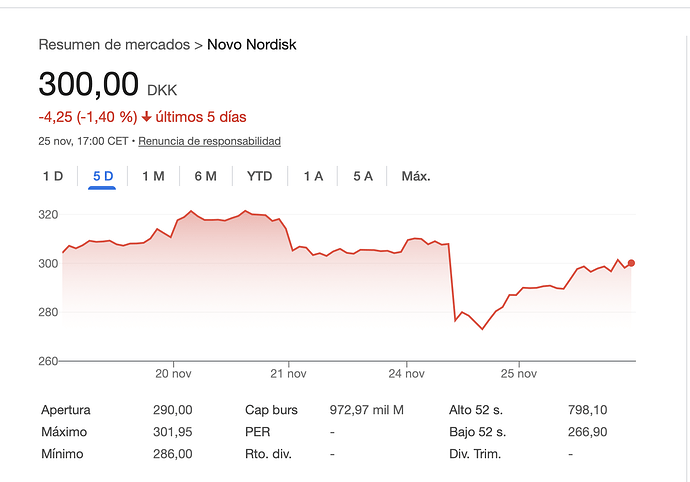Open the Renuncia de responsabilidad link
This screenshot has width=690, height=482.
tap(209, 141)
